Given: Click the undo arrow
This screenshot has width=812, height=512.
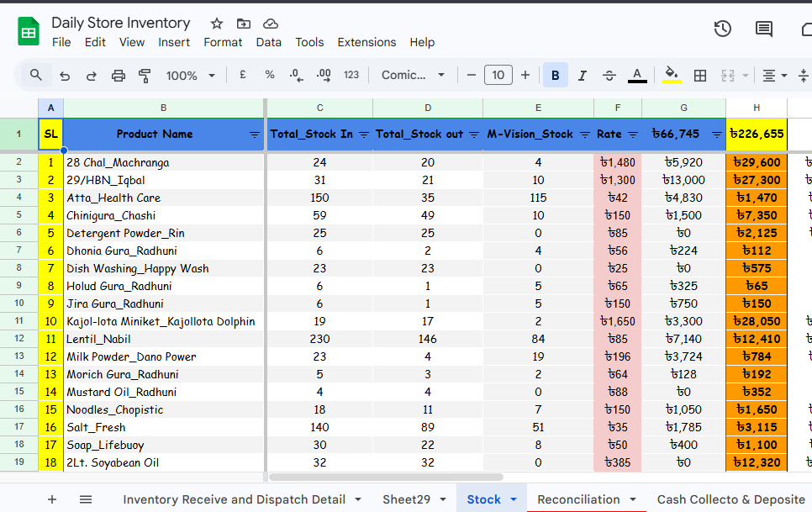Looking at the screenshot, I should point(65,76).
